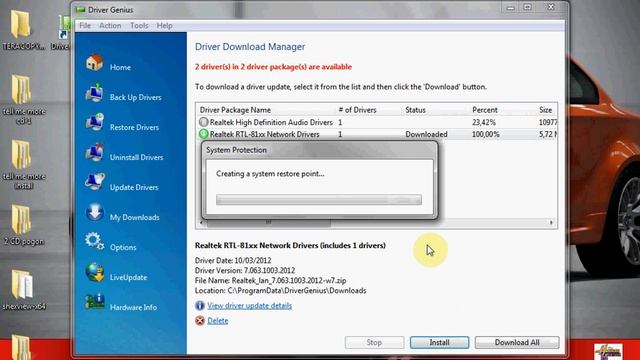The width and height of the screenshot is (640, 360).
Task: Open the Tools menu
Action: pyautogui.click(x=139, y=26)
